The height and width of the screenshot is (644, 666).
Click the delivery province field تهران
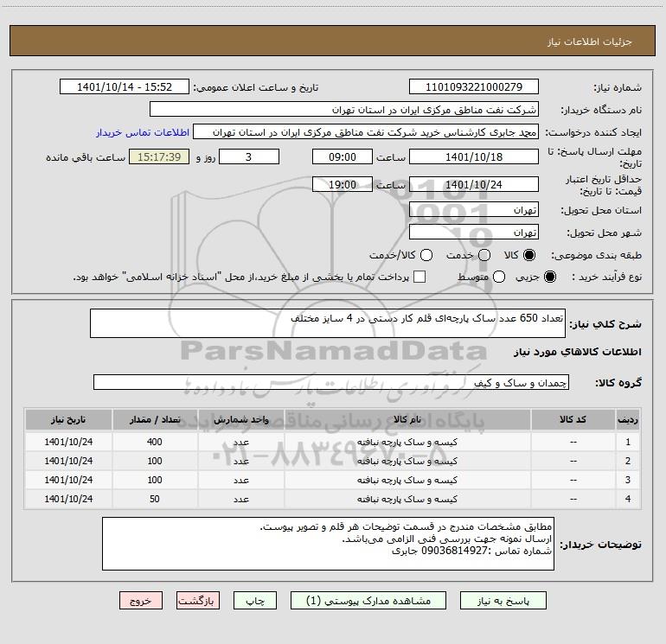[x=474, y=210]
